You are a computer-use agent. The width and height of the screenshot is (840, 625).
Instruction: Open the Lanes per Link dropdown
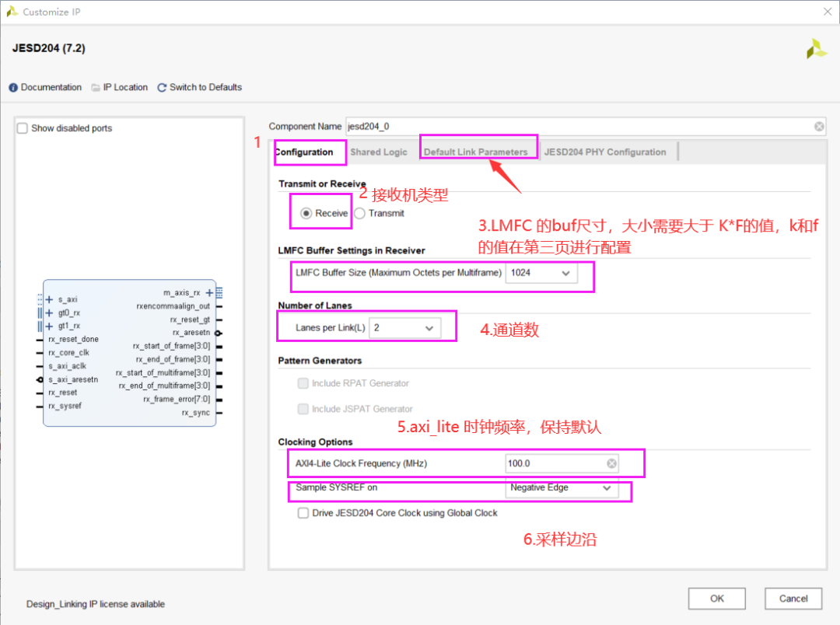coord(405,328)
